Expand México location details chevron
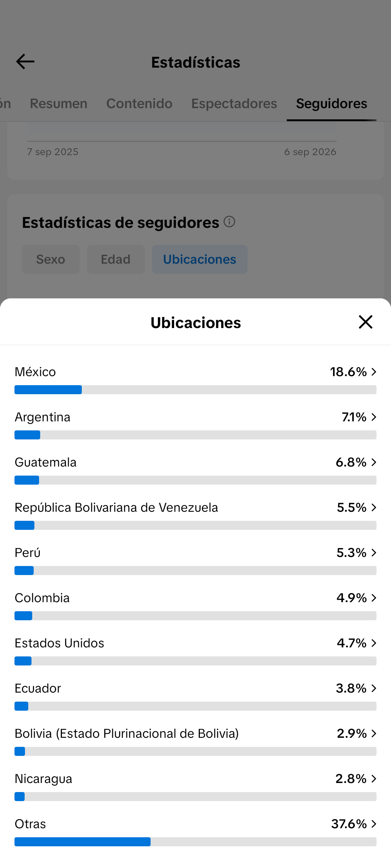Viewport: 391px width, 868px height. (x=374, y=372)
